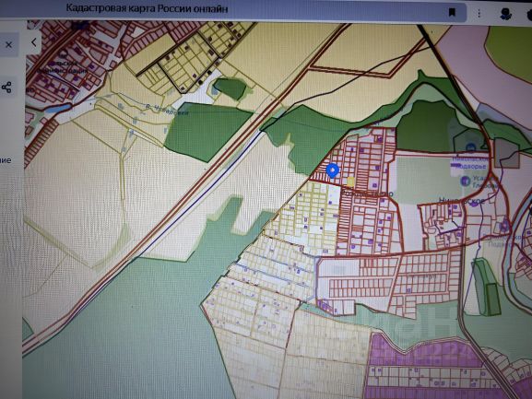The width and height of the screenshot is (532, 399).
Task: Click the Никольское подворье map label
Action: pyautogui.click(x=470, y=162)
